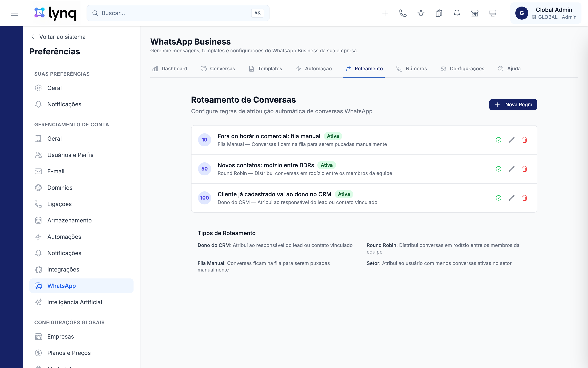Image resolution: width=588 pixels, height=368 pixels.
Task: Open Integrações settings
Action: [81, 269]
